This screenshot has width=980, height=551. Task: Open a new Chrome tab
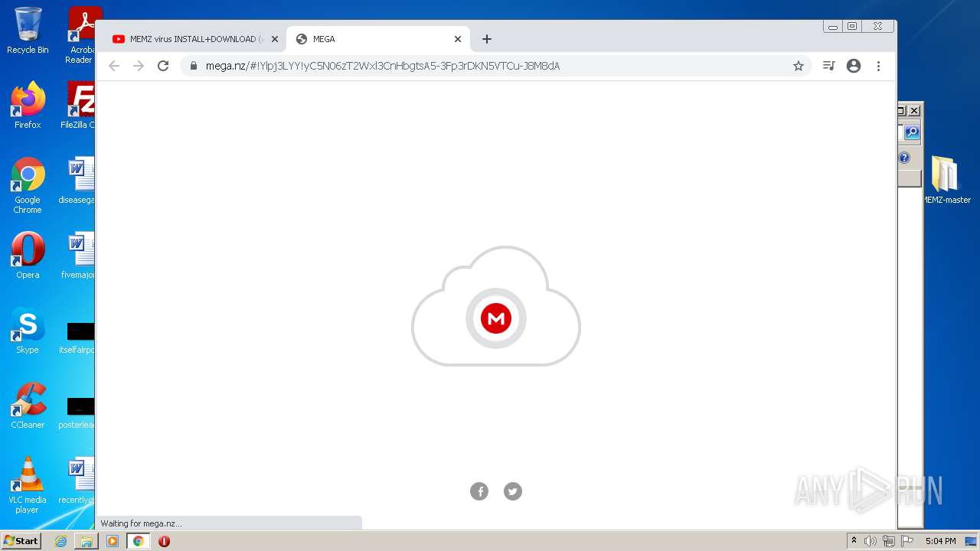pyautogui.click(x=487, y=39)
